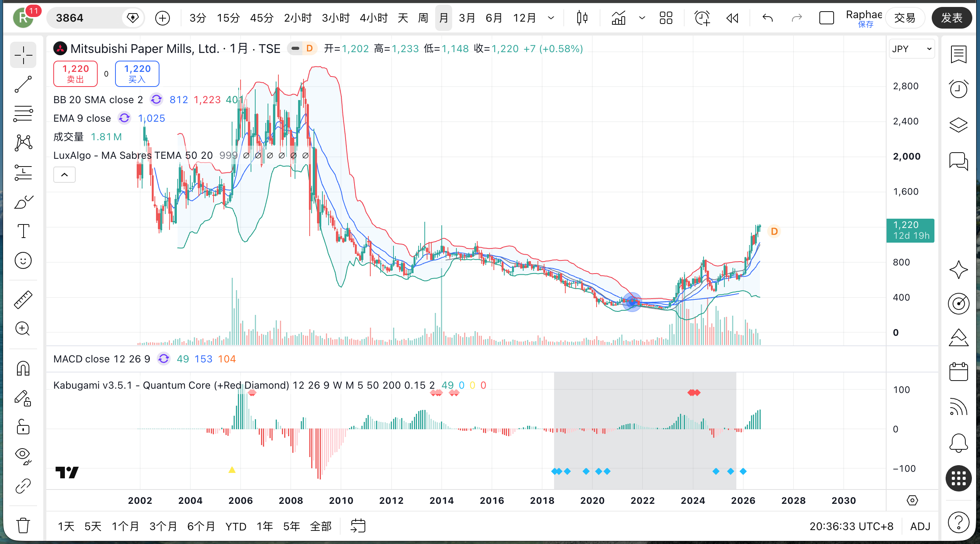Open the Raphae layout name menu
This screenshot has width=980, height=544.
[864, 18]
